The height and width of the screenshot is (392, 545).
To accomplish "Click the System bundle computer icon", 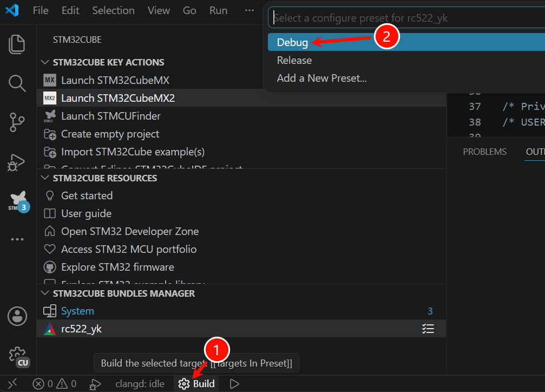I will click(50, 311).
